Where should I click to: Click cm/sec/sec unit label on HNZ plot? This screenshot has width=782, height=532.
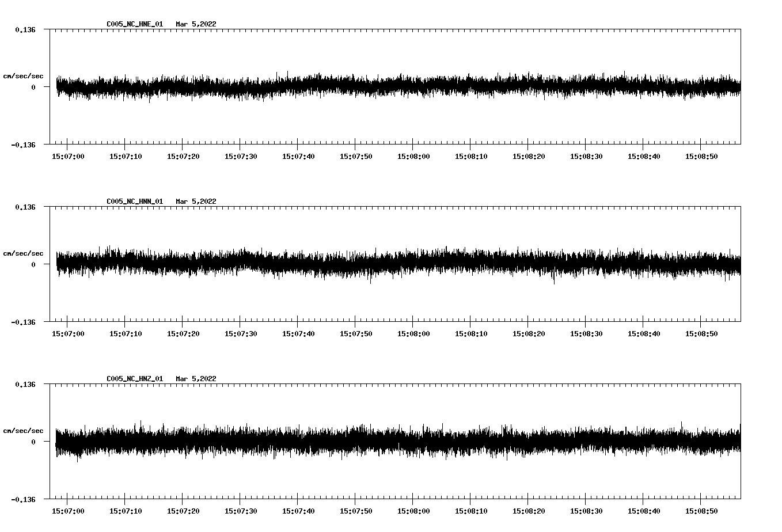(23, 431)
